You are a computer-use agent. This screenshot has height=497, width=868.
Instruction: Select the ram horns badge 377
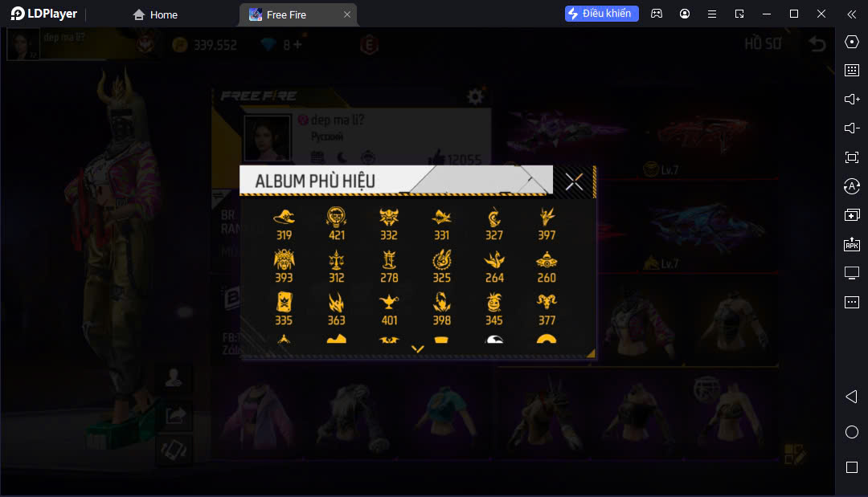[x=547, y=308]
